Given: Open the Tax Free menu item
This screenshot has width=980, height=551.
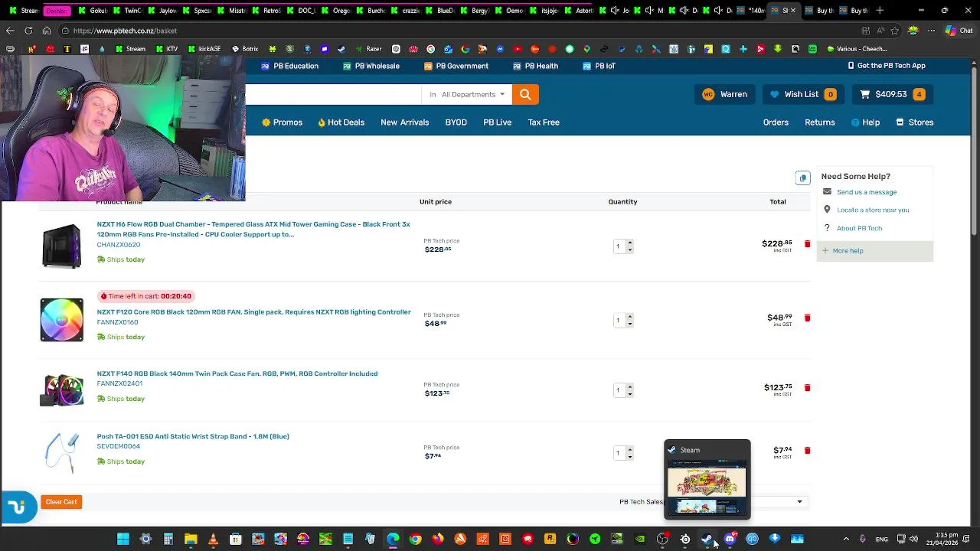Looking at the screenshot, I should pyautogui.click(x=544, y=122).
